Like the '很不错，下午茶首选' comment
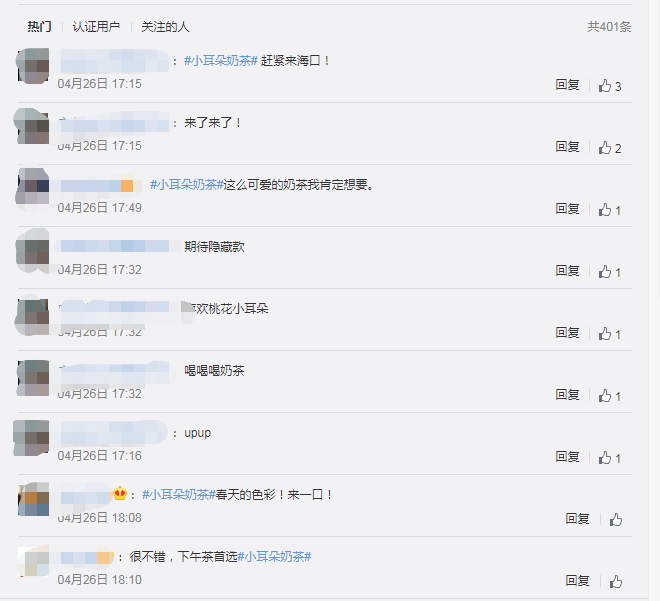Viewport: 660px width, 601px height. pyautogui.click(x=616, y=581)
